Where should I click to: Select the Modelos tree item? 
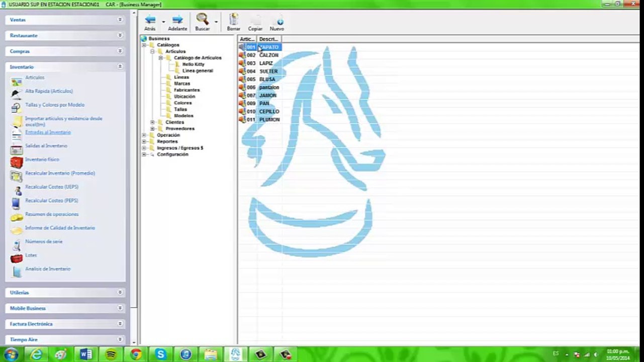[x=183, y=116]
